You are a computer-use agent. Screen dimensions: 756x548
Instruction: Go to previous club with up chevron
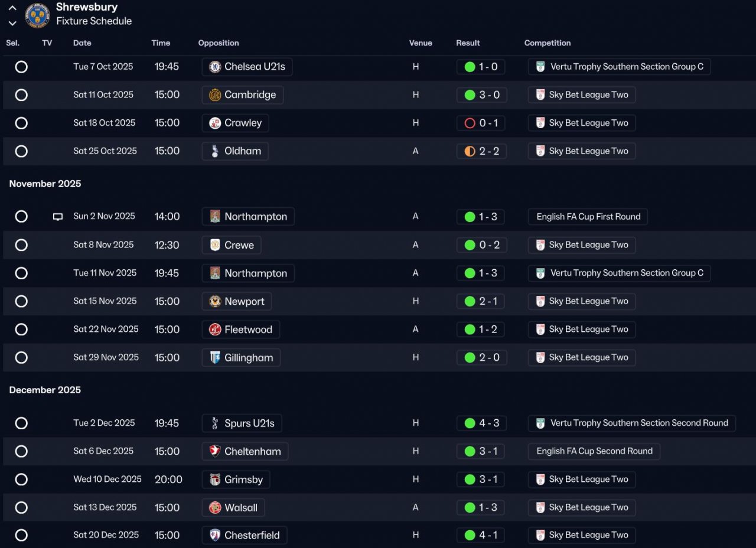pyautogui.click(x=12, y=8)
